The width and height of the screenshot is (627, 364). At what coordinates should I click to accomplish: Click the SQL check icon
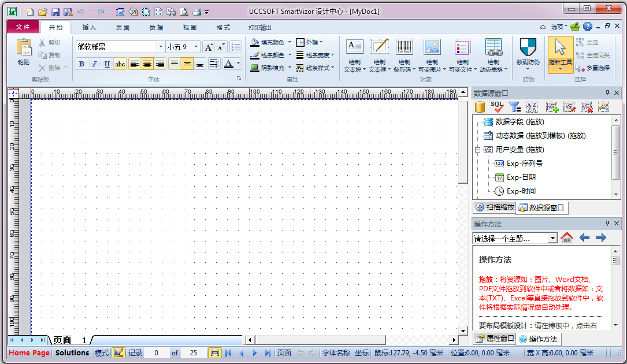[497, 107]
